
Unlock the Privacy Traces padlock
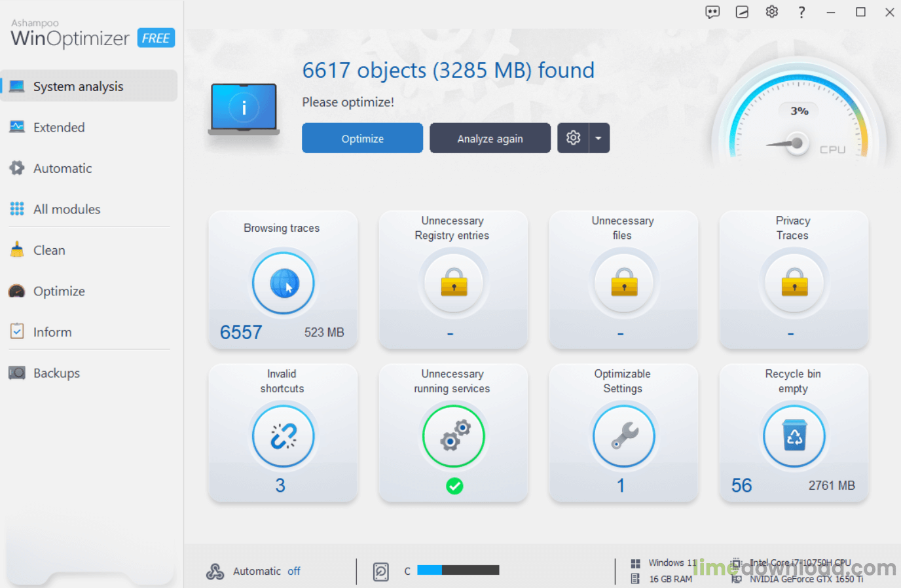click(x=794, y=283)
